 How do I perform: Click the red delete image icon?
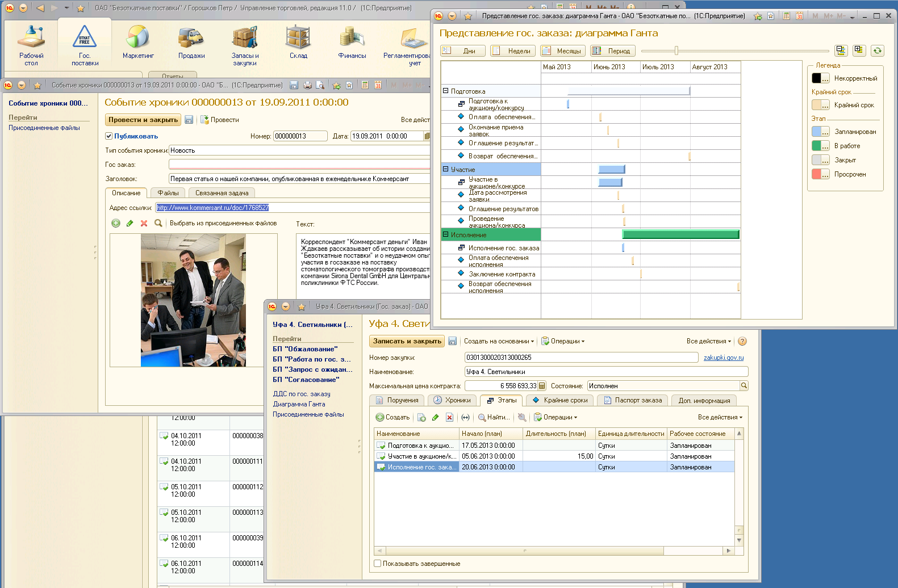(144, 223)
